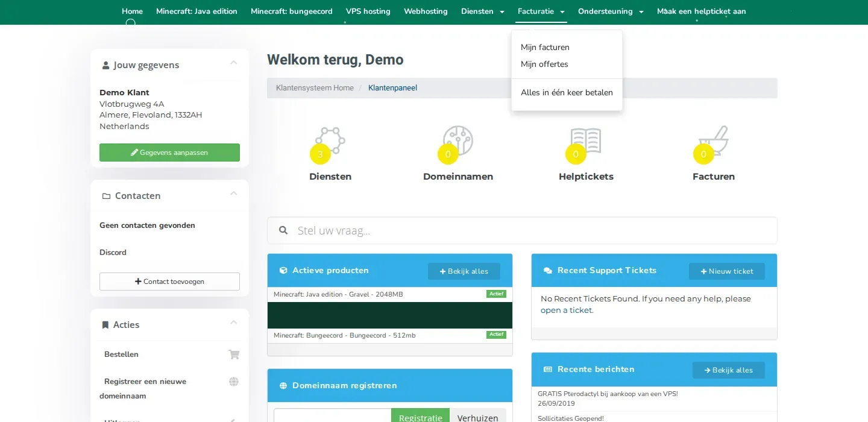Click the Facturen label under the icon
Image resolution: width=868 pixels, height=422 pixels.
coord(714,177)
